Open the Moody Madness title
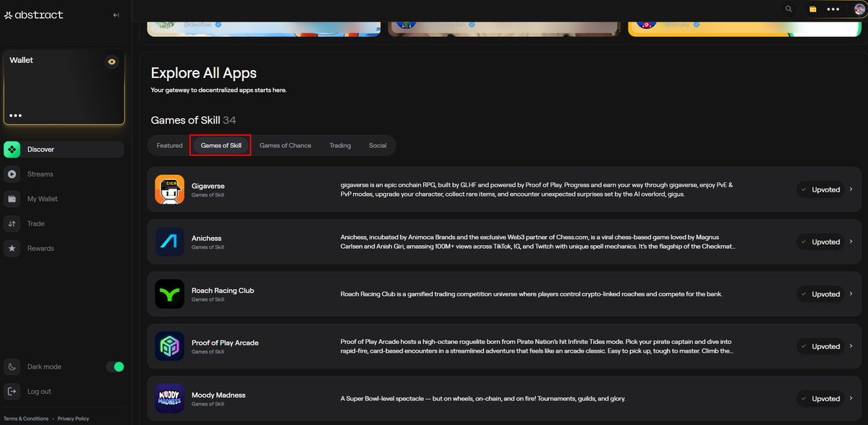 click(218, 395)
